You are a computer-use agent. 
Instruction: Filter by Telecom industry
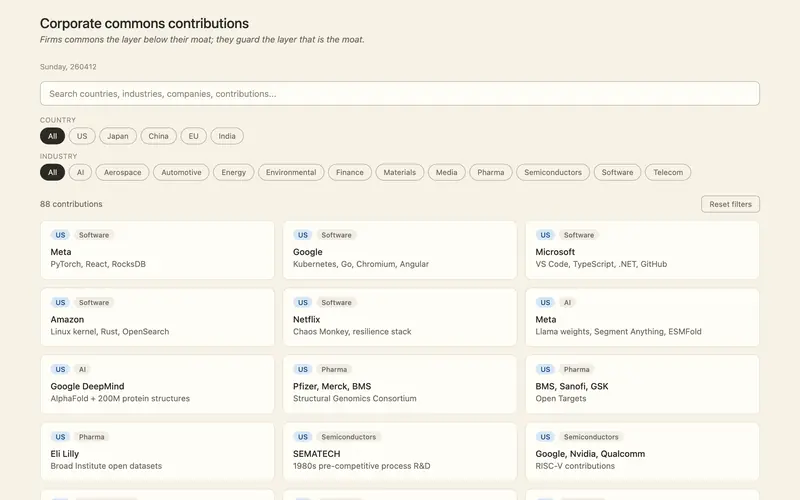[668, 172]
